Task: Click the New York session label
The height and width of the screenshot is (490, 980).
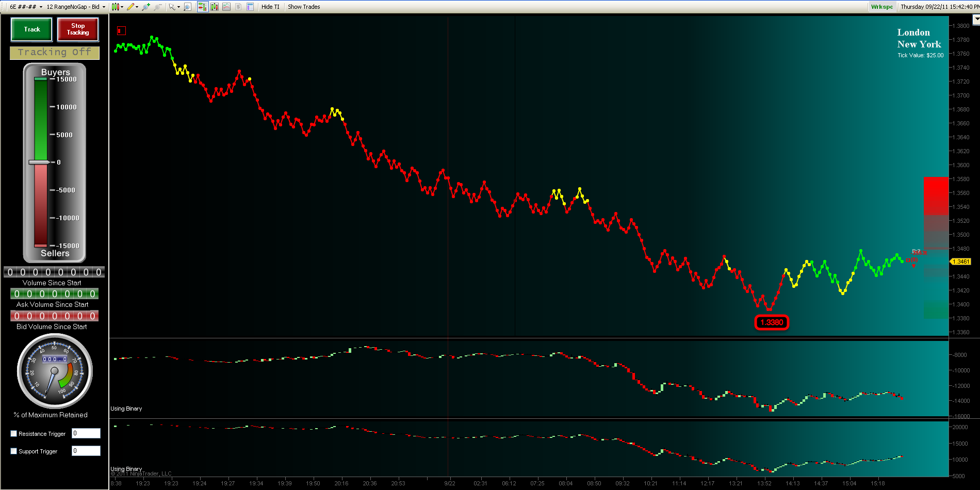Action: coord(919,44)
